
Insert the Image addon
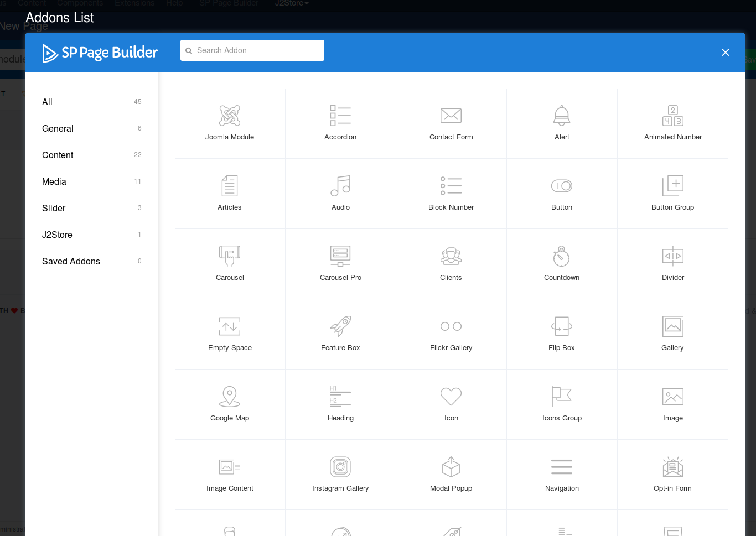[673, 404]
